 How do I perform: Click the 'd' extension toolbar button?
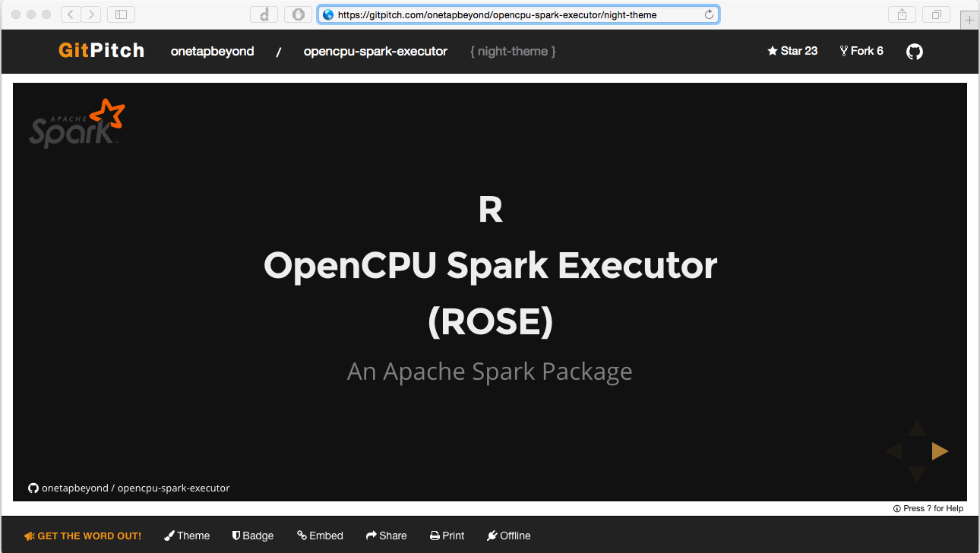coord(264,14)
